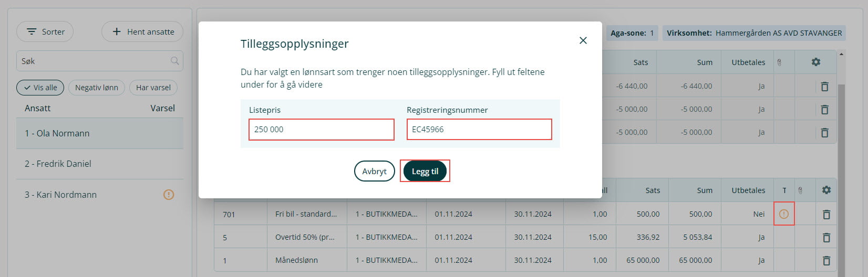Focus the Registreringsnummer field

[479, 130]
